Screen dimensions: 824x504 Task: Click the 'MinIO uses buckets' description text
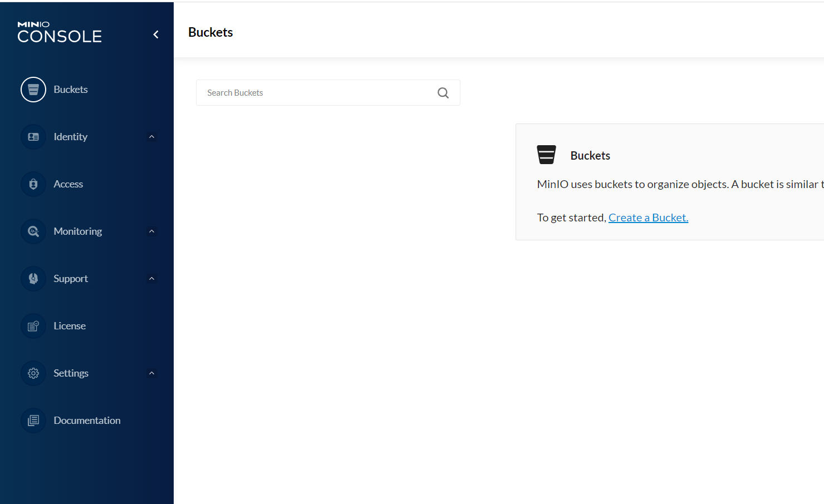click(680, 184)
